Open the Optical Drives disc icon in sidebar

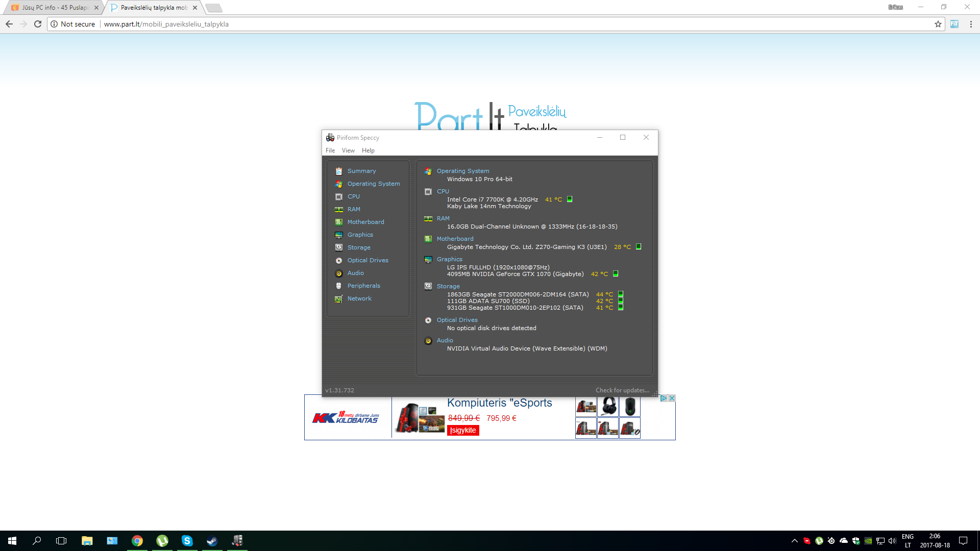coord(338,260)
